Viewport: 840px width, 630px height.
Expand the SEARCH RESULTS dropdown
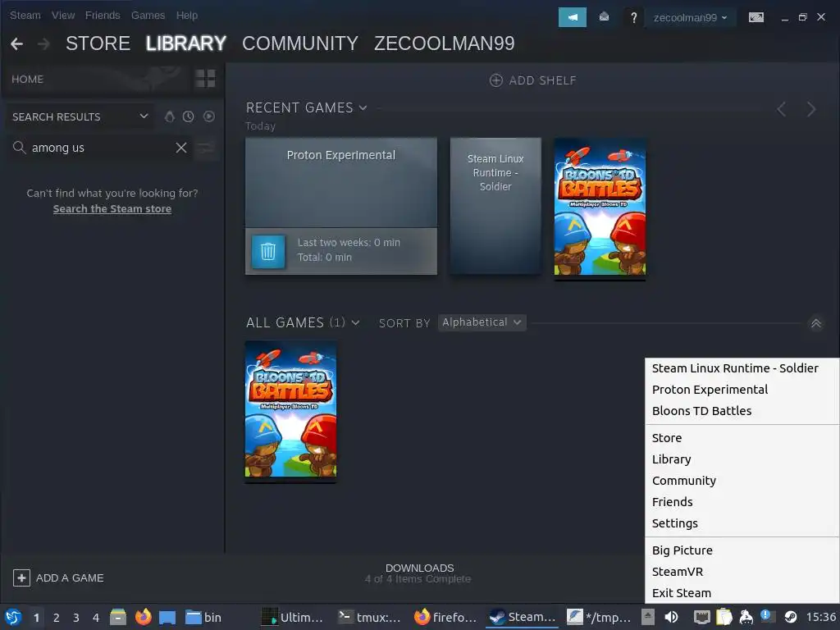pyautogui.click(x=80, y=116)
